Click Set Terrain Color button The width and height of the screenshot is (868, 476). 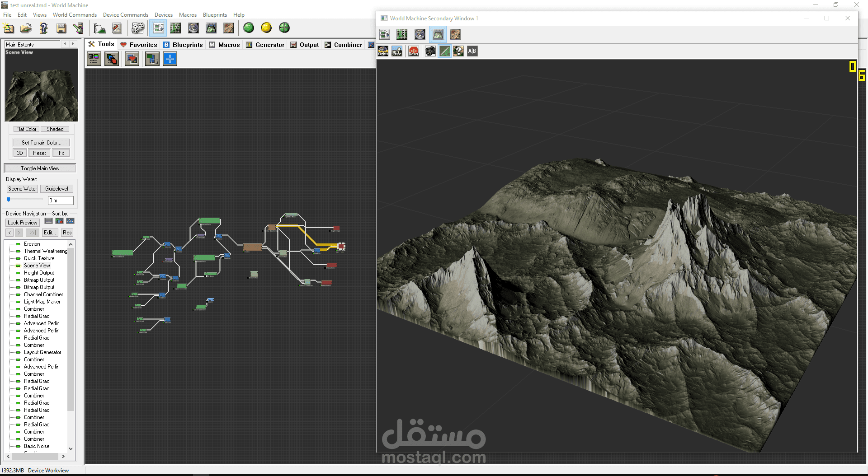[41, 143]
